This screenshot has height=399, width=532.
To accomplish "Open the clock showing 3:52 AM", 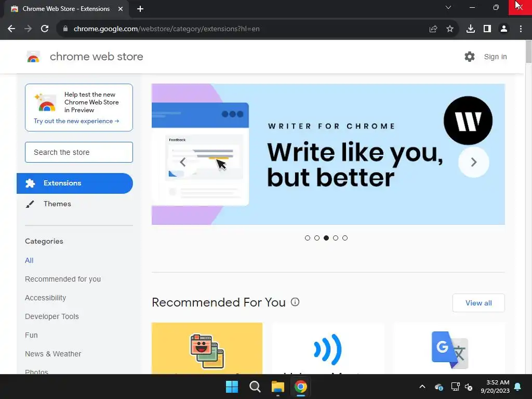I will pyautogui.click(x=495, y=387).
